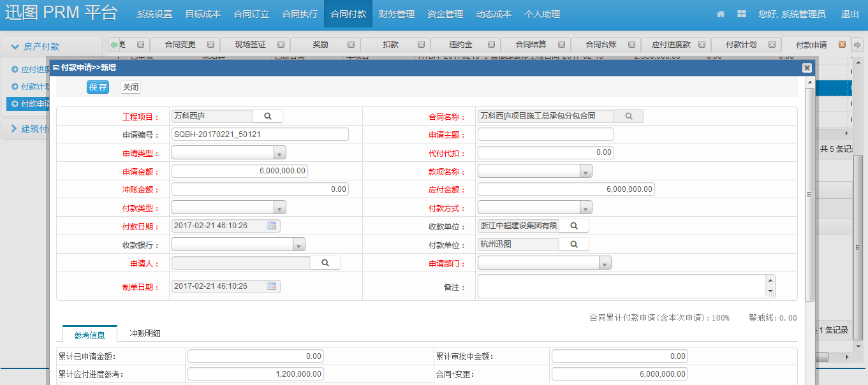The height and width of the screenshot is (385, 868).
Task: Click the 退出 logout link
Action: 850,14
